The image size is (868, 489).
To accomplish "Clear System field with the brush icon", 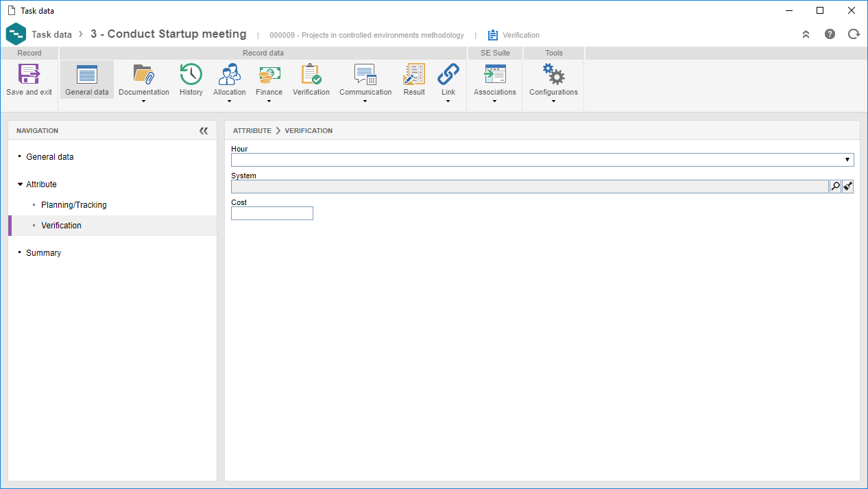I will 848,187.
